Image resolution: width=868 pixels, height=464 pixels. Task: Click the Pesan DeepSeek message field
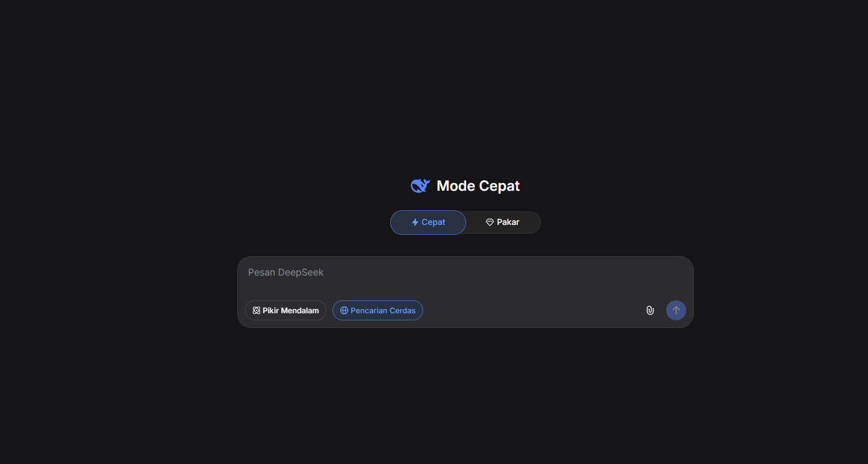(x=465, y=277)
